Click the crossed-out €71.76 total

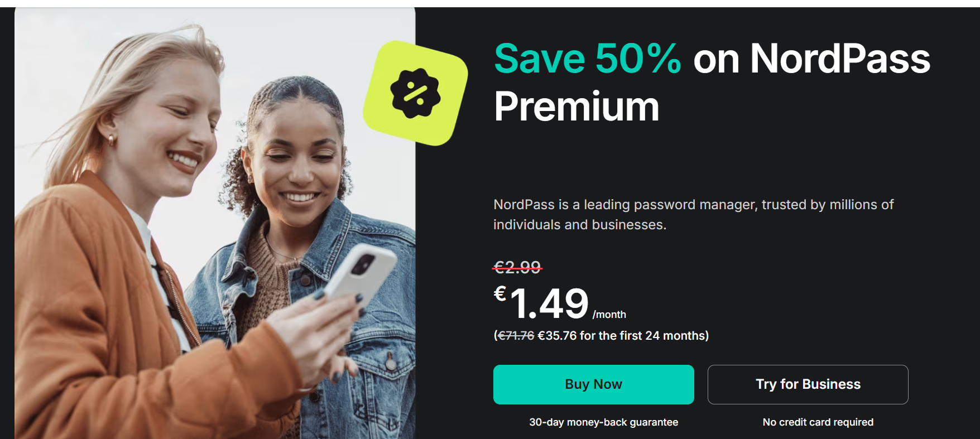coord(516,336)
